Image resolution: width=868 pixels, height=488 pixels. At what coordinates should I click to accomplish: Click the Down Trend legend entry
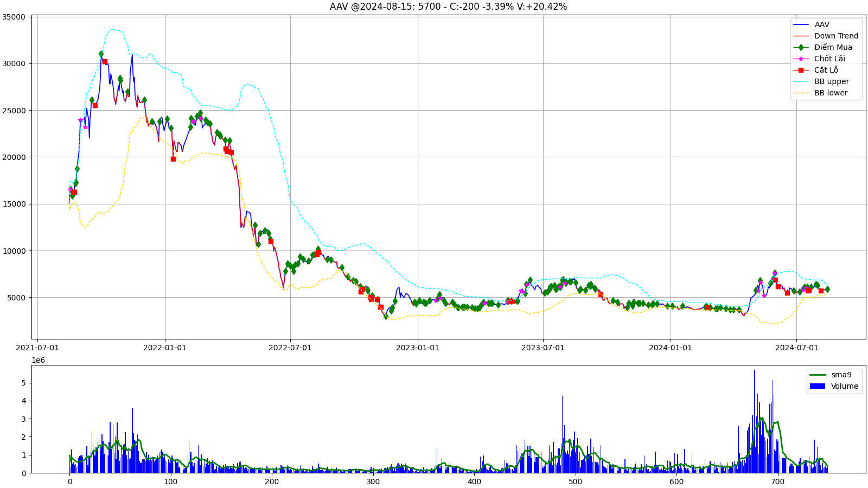coord(826,36)
